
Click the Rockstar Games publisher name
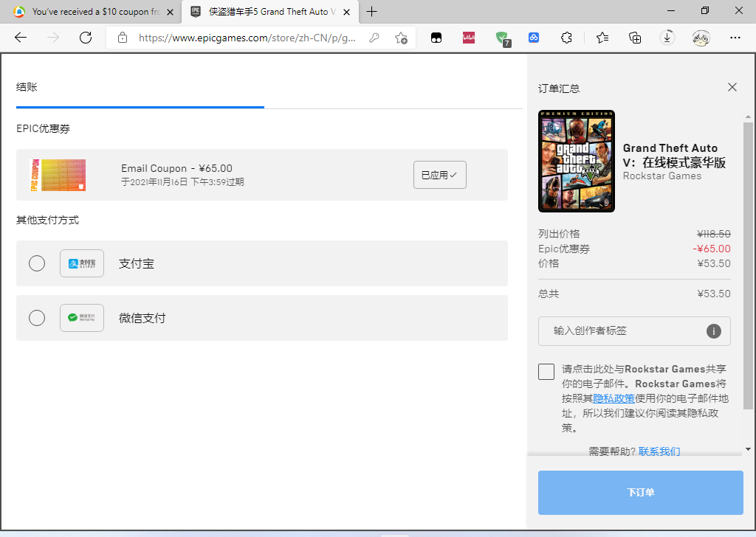tap(662, 176)
